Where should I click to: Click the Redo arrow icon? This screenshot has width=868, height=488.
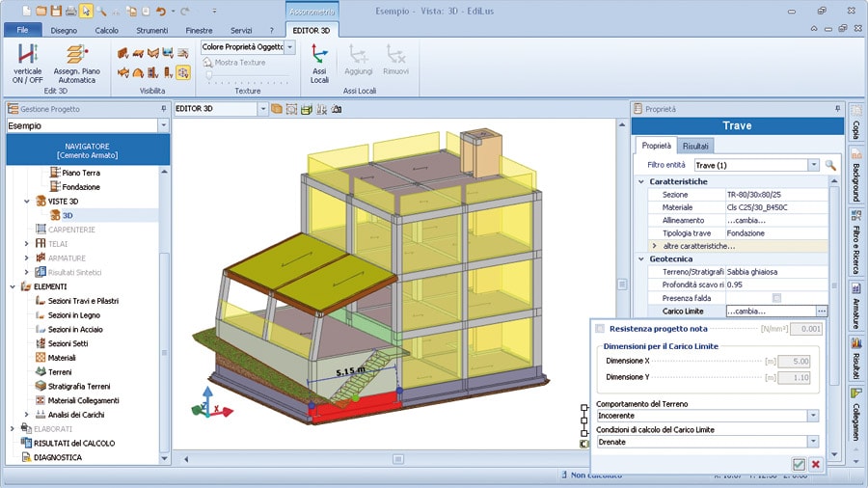click(185, 11)
